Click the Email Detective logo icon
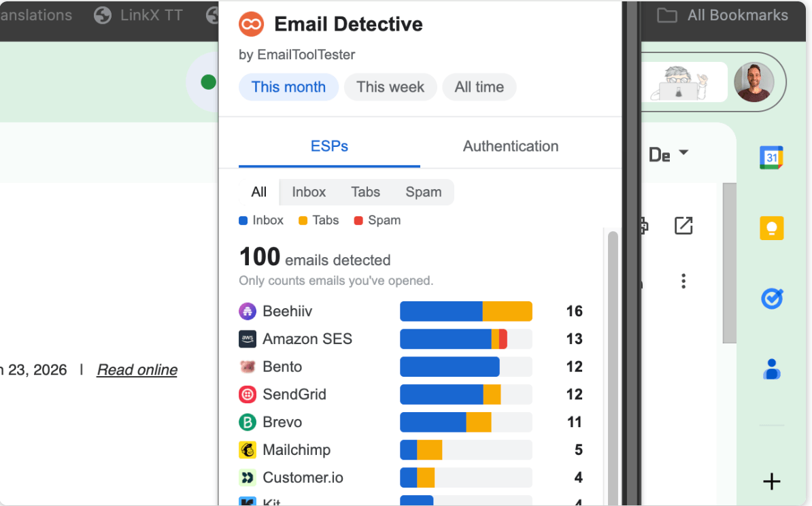Image resolution: width=812 pixels, height=506 pixels. tap(251, 24)
